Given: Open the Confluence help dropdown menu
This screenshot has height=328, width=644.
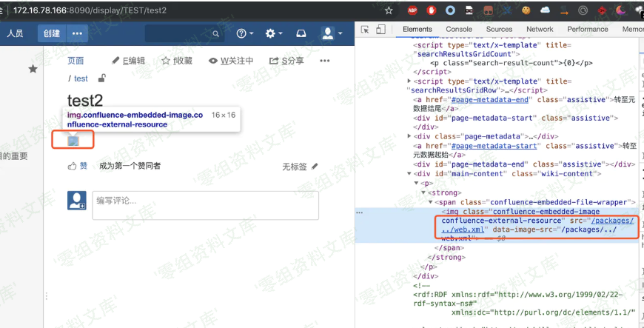Looking at the screenshot, I should 244,34.
